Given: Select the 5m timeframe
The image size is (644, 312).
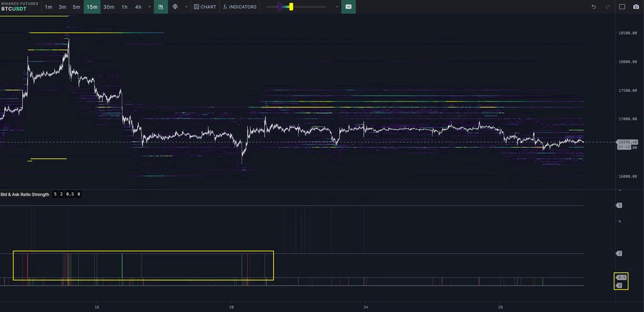Looking at the screenshot, I should tap(77, 7).
